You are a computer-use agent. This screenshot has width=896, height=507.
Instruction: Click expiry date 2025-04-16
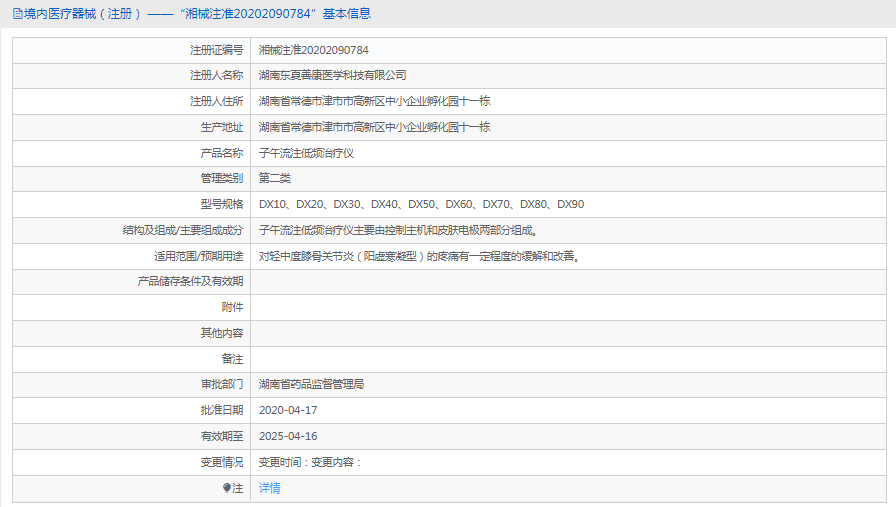pyautogui.click(x=288, y=436)
